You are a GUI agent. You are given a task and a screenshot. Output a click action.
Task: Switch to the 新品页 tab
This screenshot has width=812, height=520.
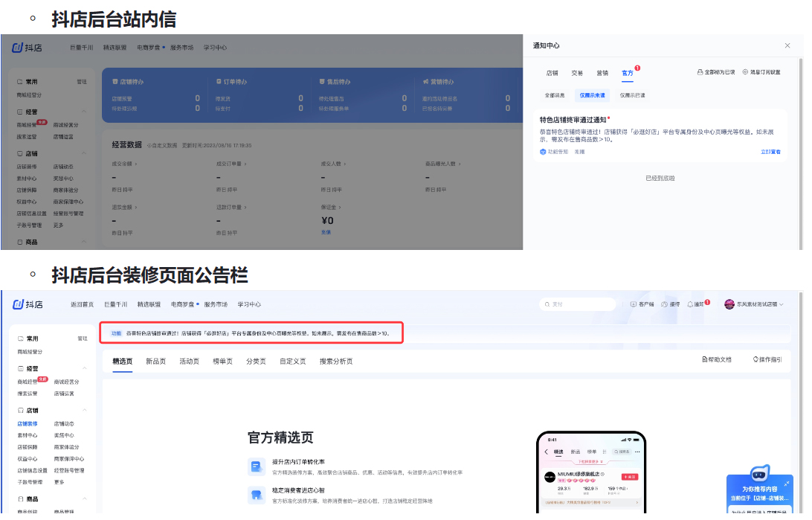155,362
